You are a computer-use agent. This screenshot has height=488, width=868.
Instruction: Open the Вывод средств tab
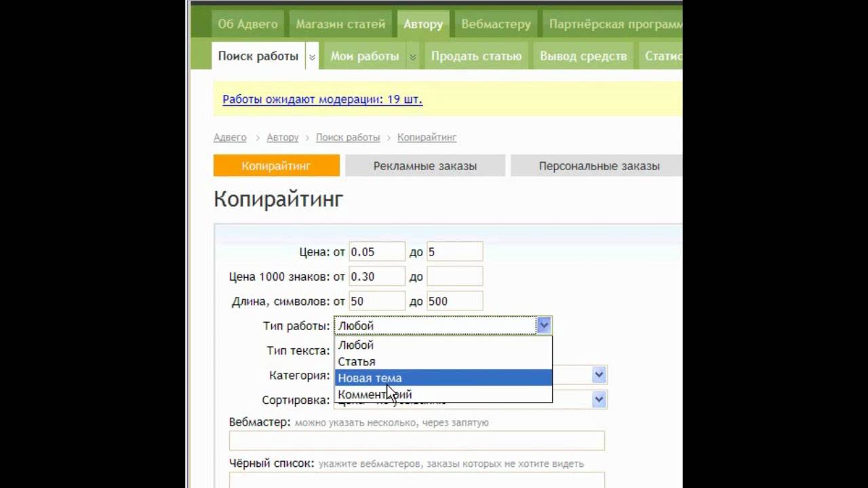pyautogui.click(x=583, y=56)
